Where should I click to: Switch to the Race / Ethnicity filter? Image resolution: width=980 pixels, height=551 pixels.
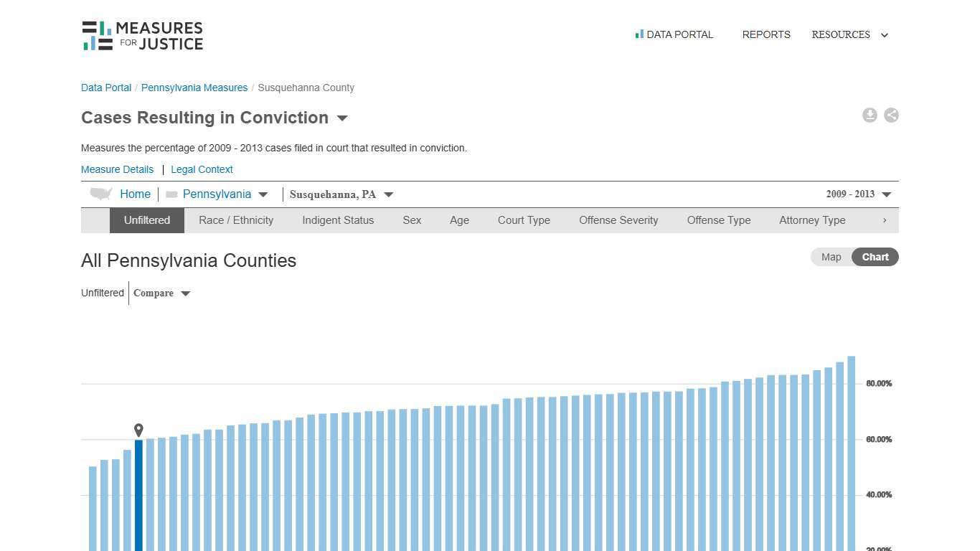click(x=235, y=220)
